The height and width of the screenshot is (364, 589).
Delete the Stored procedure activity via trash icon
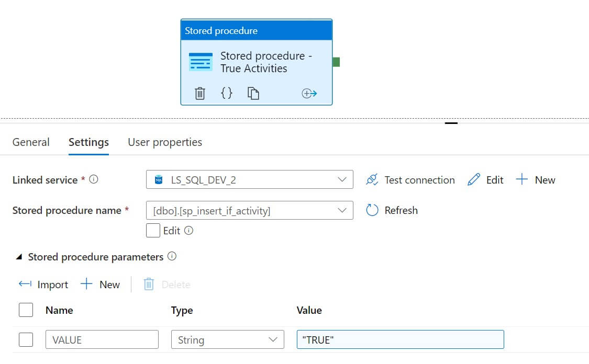pyautogui.click(x=200, y=94)
